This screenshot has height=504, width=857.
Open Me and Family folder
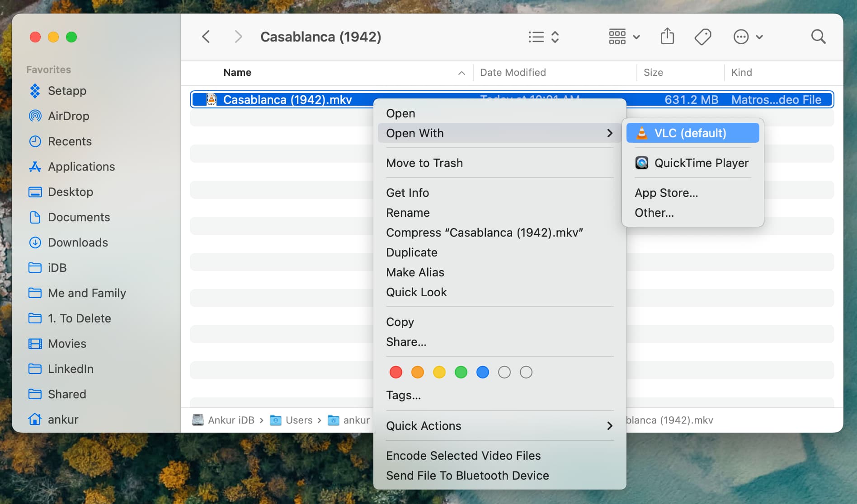coord(77,293)
